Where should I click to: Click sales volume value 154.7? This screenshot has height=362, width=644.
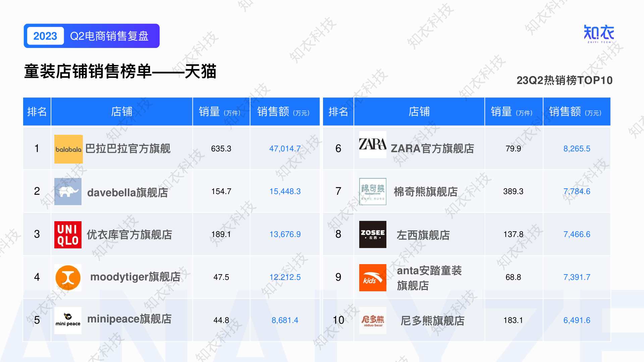tap(221, 191)
